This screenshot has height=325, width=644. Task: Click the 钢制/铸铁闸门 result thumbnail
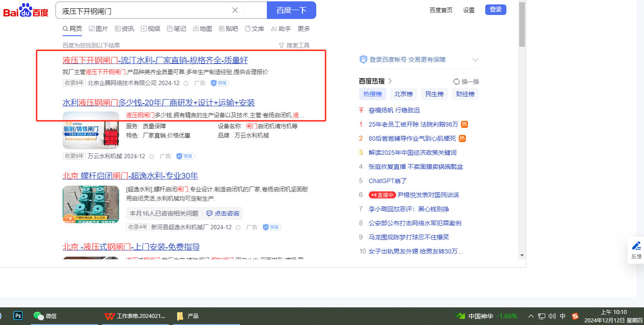point(91,130)
